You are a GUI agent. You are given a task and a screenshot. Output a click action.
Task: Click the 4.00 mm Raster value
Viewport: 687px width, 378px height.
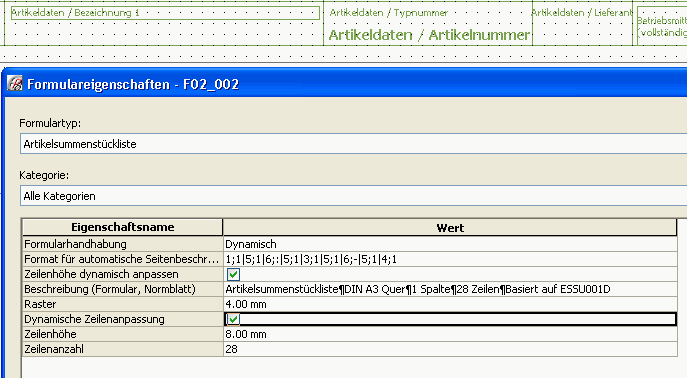[450, 304]
